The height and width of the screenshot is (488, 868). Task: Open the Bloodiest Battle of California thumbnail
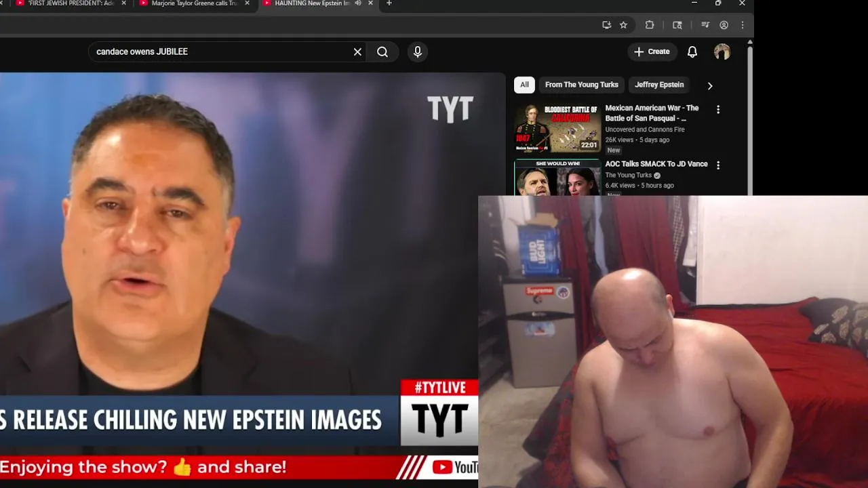click(x=557, y=128)
